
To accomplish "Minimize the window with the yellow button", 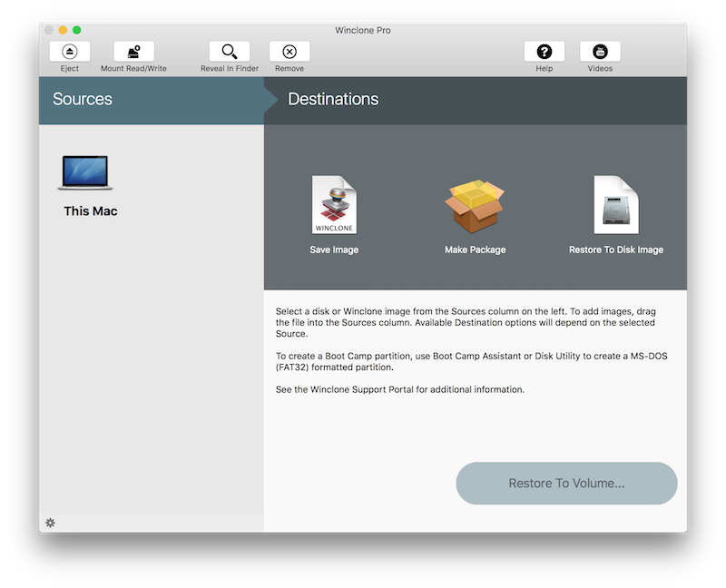I will pos(63,30).
